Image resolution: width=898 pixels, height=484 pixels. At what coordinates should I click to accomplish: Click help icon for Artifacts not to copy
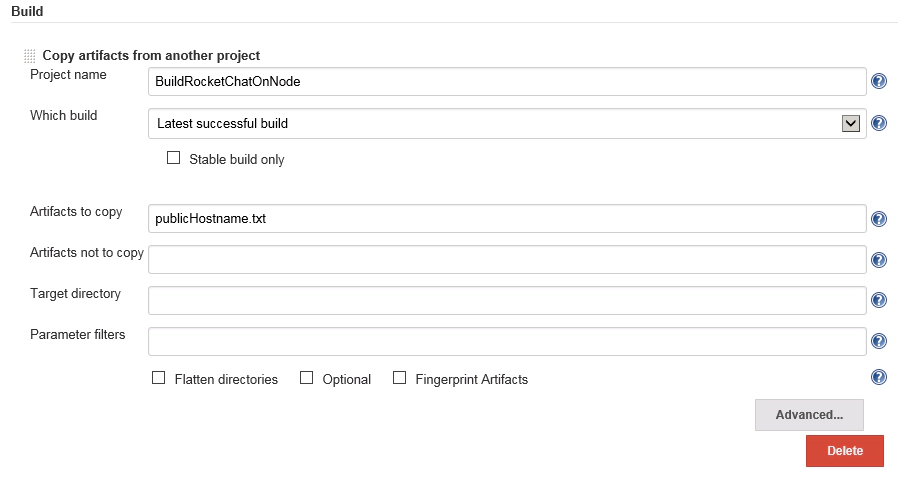[879, 260]
